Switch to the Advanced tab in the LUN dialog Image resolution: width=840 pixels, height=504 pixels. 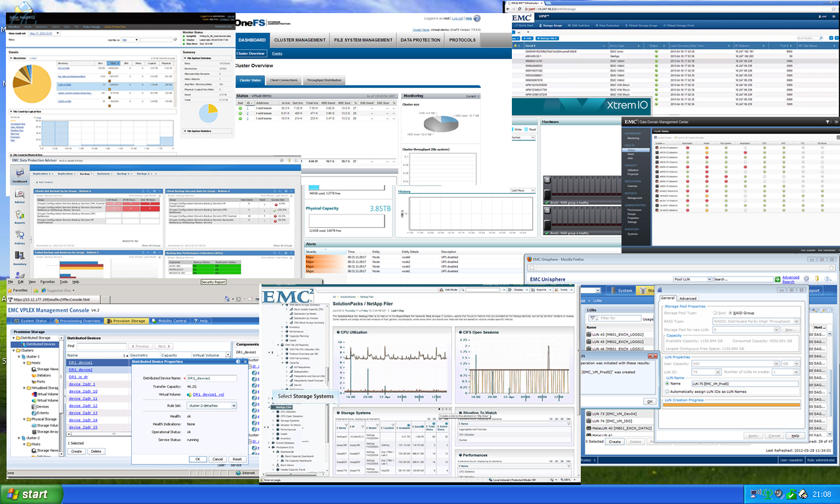point(688,298)
